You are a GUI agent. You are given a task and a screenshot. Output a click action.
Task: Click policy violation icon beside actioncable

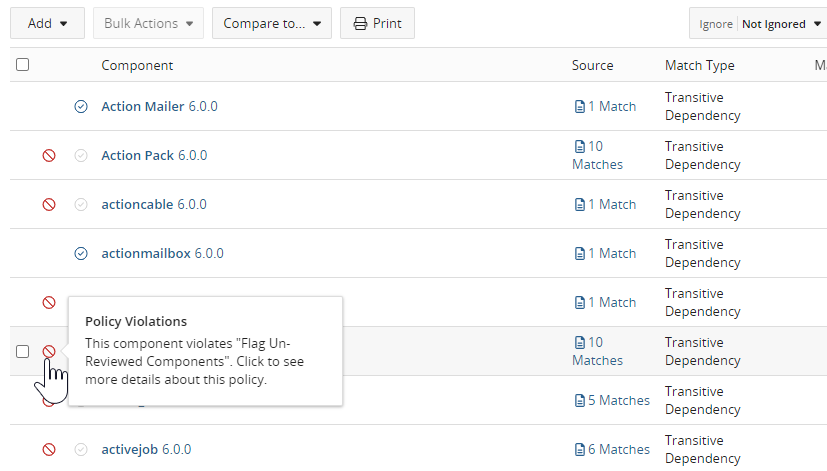point(48,204)
